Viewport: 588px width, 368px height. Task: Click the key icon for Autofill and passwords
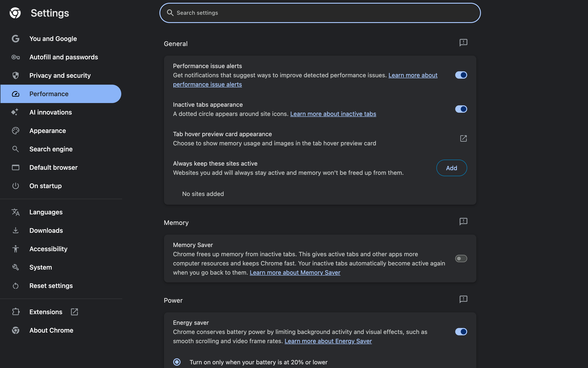pyautogui.click(x=16, y=57)
